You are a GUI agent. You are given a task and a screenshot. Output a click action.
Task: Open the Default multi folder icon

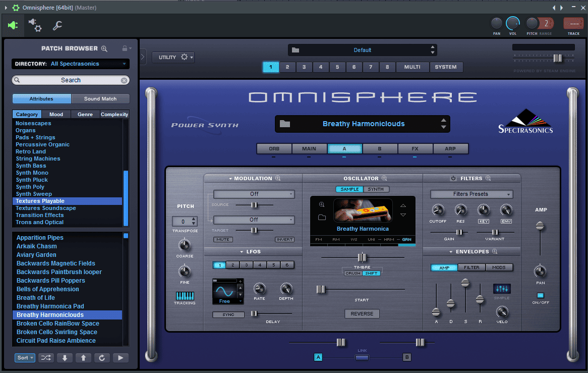[296, 50]
